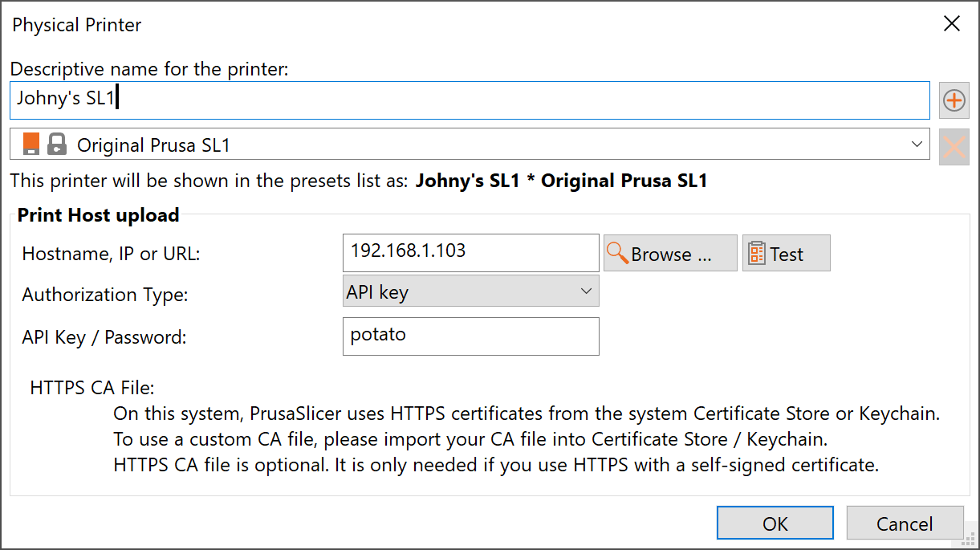Screen dimensions: 980x550
Task: Click the "API Key / Password:" label
Action: click(104, 336)
